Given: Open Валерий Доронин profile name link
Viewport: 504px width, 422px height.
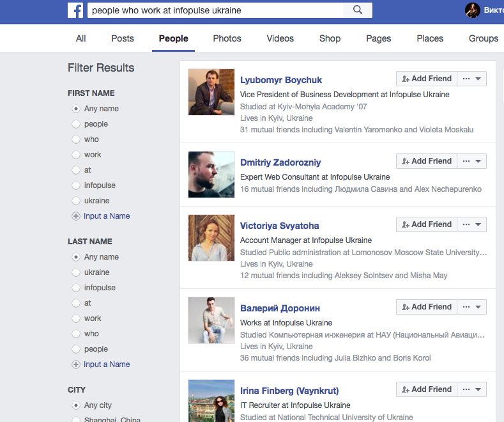Looking at the screenshot, I should click(x=280, y=308).
